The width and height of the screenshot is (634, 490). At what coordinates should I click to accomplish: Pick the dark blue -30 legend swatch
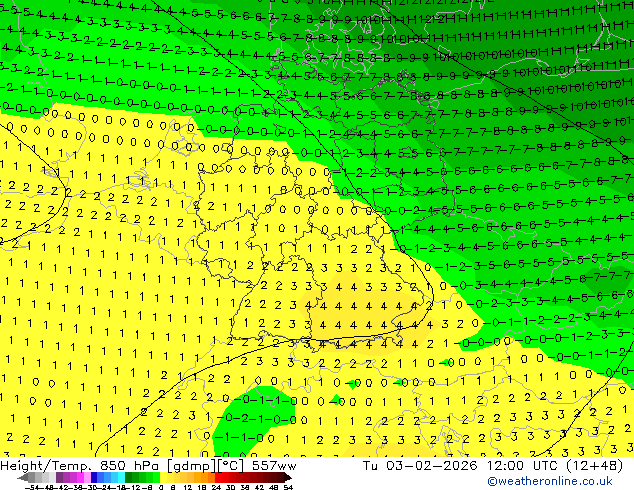pos(94,477)
